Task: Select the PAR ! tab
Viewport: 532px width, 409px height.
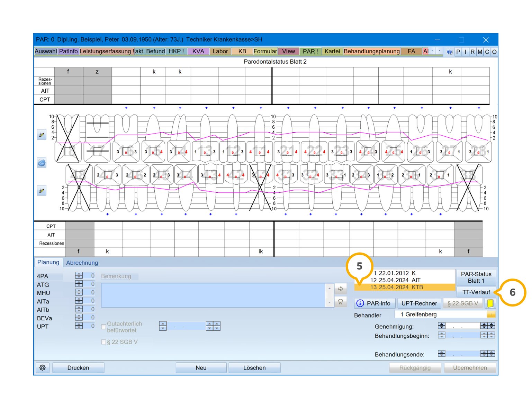Action: tap(310, 51)
